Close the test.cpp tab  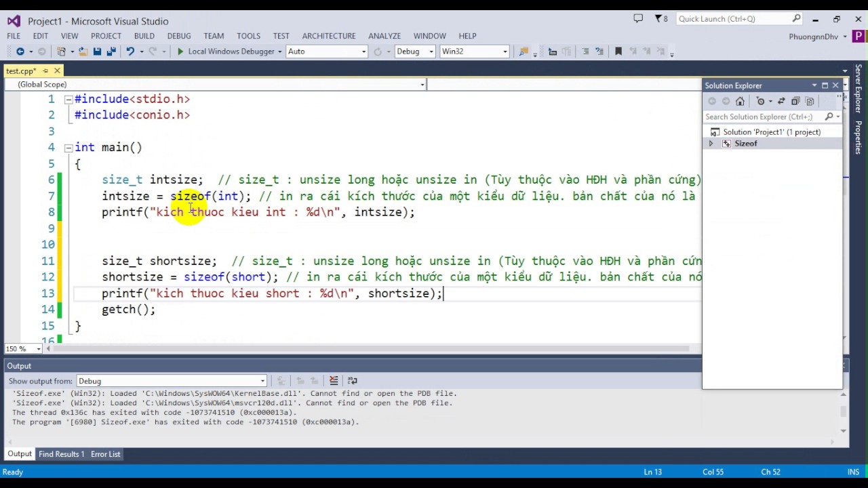click(57, 70)
